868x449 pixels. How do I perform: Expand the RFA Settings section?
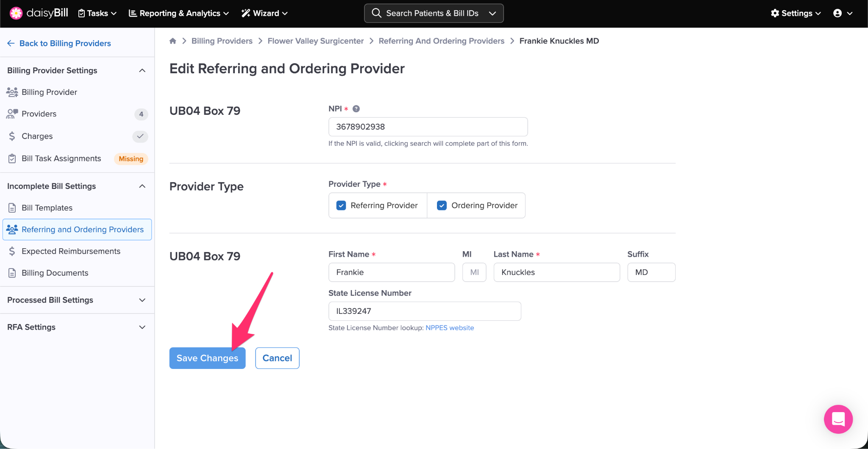point(142,327)
